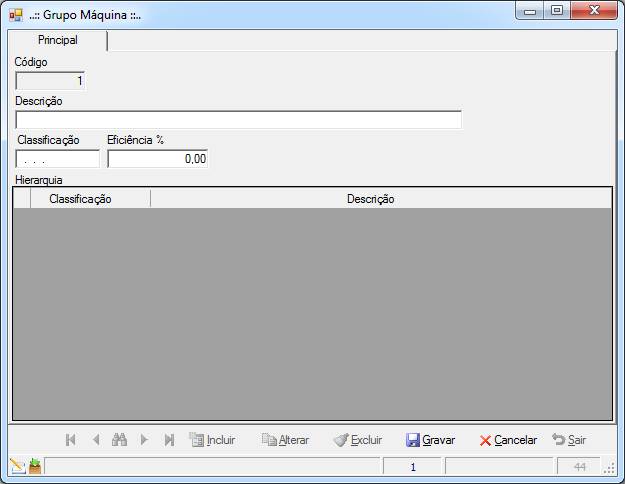The width and height of the screenshot is (625, 484).
Task: Jump to the last record arrow
Action: coord(169,440)
